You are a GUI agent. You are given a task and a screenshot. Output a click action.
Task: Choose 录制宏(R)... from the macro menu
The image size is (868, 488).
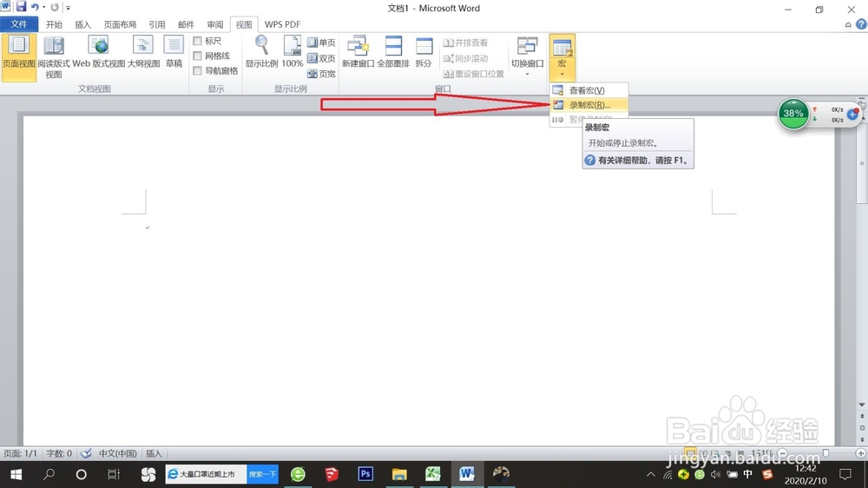[x=589, y=105]
